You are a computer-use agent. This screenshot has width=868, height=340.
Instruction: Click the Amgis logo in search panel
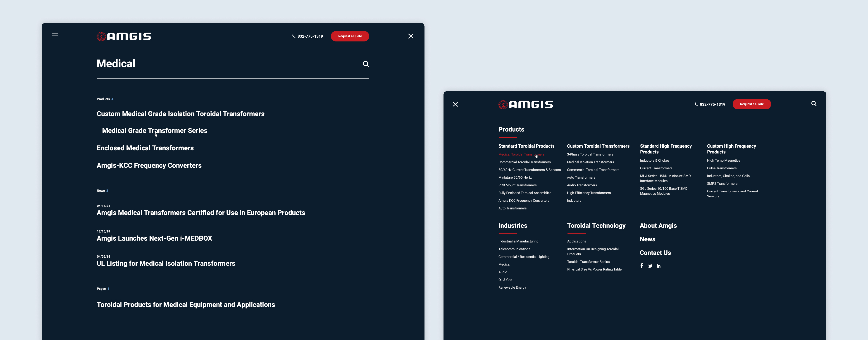[x=124, y=36]
